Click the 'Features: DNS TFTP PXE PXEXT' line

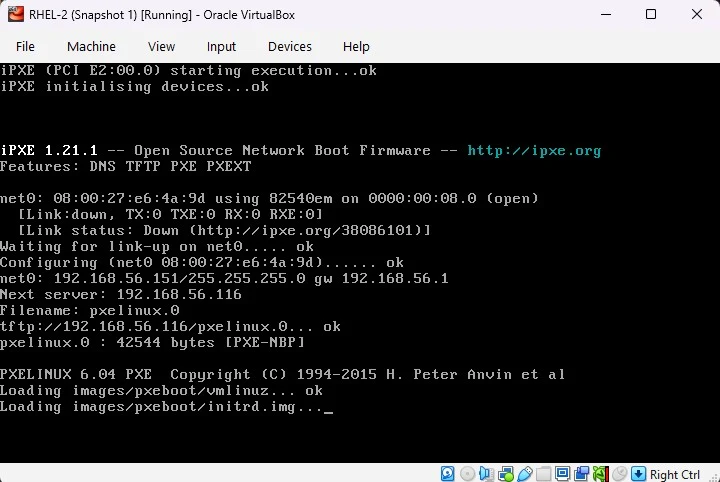tap(125, 166)
